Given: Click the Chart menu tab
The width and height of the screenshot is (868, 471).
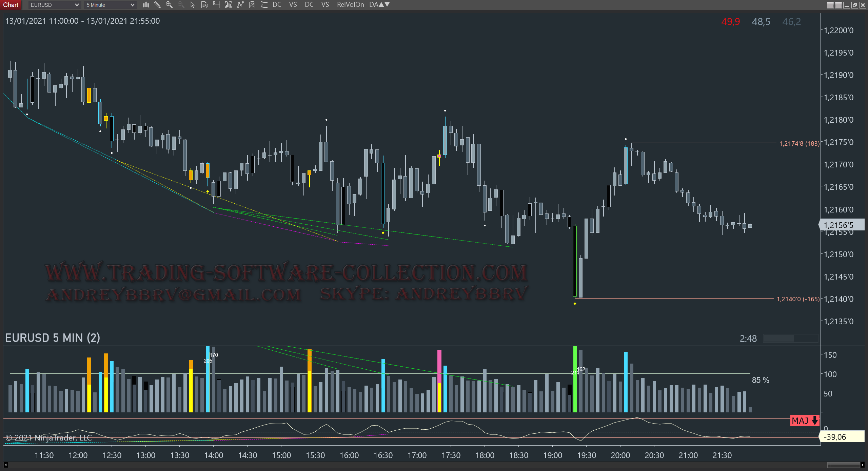Looking at the screenshot, I should point(11,5).
